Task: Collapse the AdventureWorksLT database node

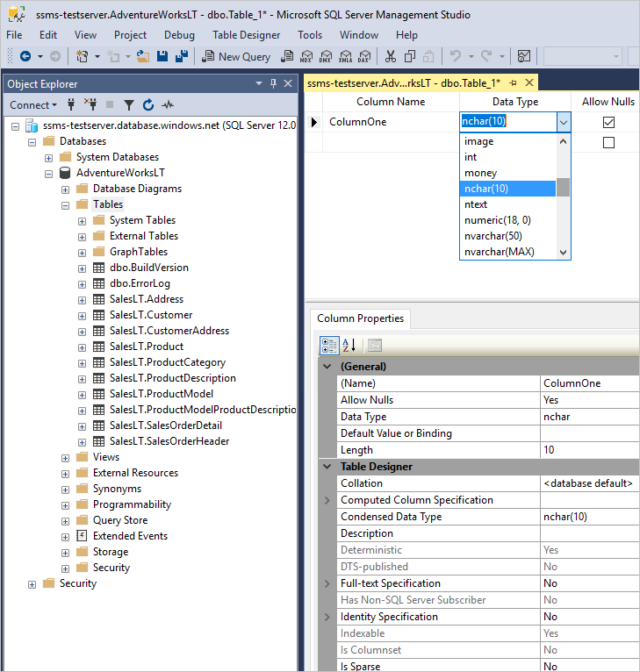Action: pos(48,174)
